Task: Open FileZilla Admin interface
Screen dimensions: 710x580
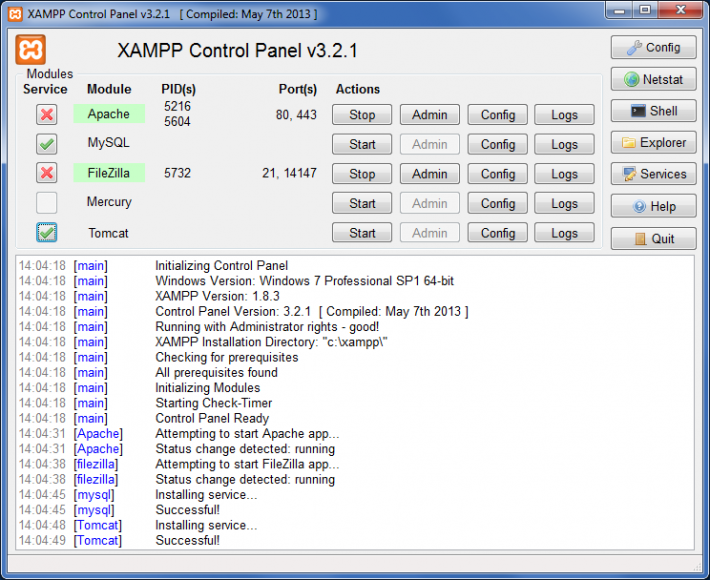Action: (429, 173)
